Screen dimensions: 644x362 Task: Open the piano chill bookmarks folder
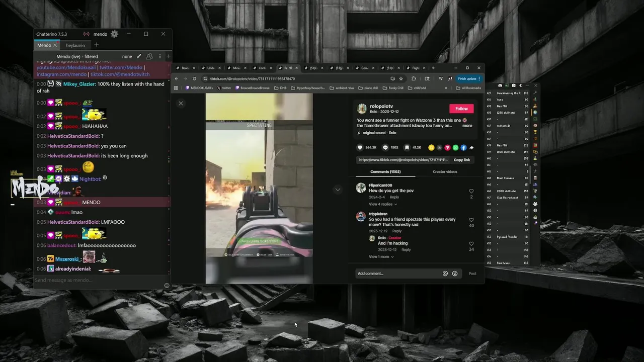[x=368, y=88]
